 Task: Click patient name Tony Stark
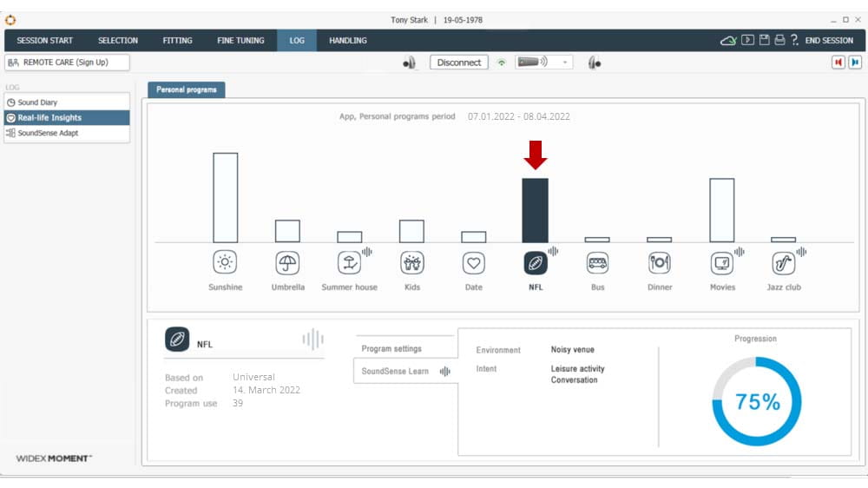tap(409, 20)
